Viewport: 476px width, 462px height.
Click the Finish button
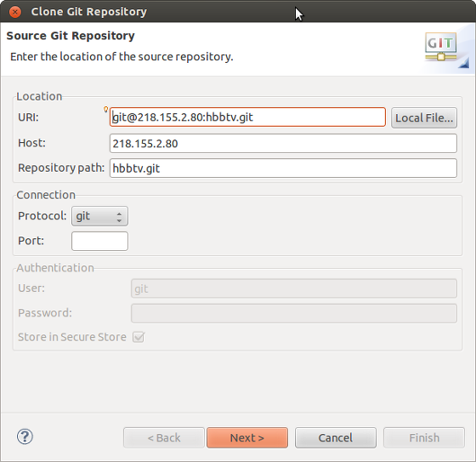tap(424, 437)
